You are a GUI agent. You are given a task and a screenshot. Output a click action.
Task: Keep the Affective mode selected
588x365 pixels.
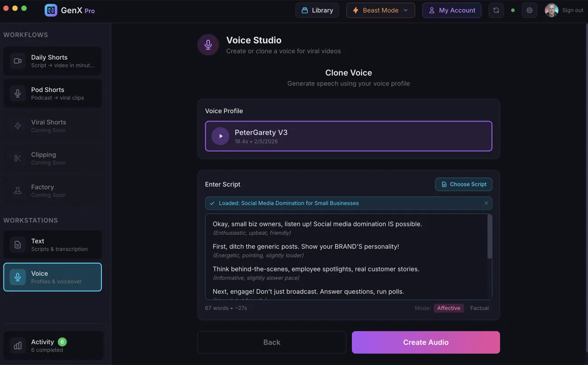coord(448,308)
